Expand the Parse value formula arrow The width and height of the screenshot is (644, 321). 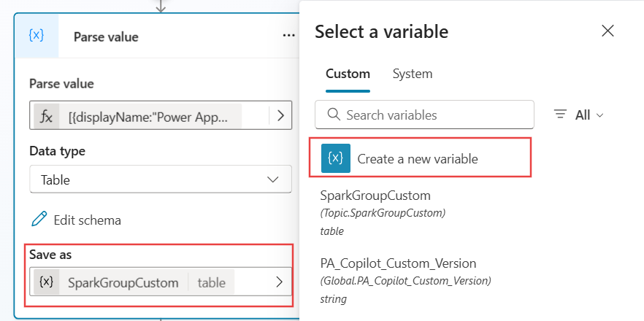280,116
